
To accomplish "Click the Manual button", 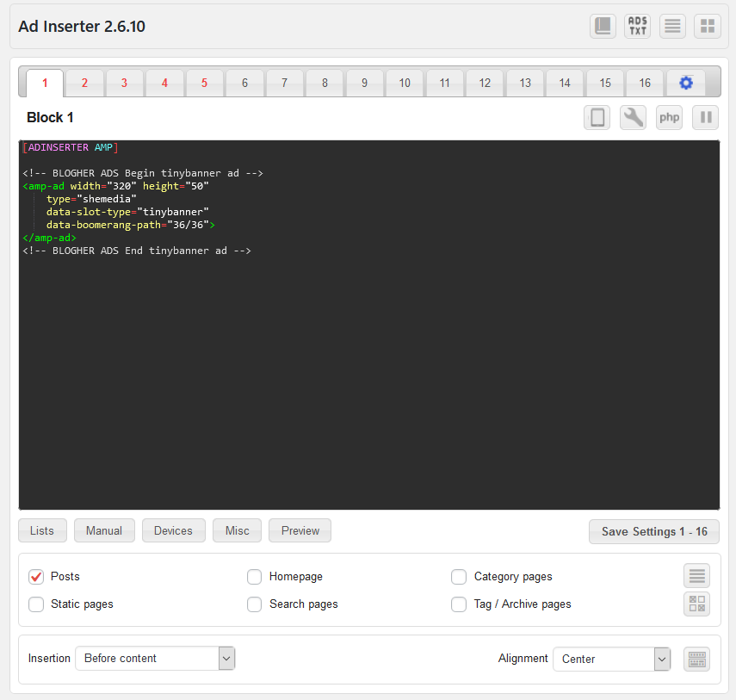I will 104,530.
